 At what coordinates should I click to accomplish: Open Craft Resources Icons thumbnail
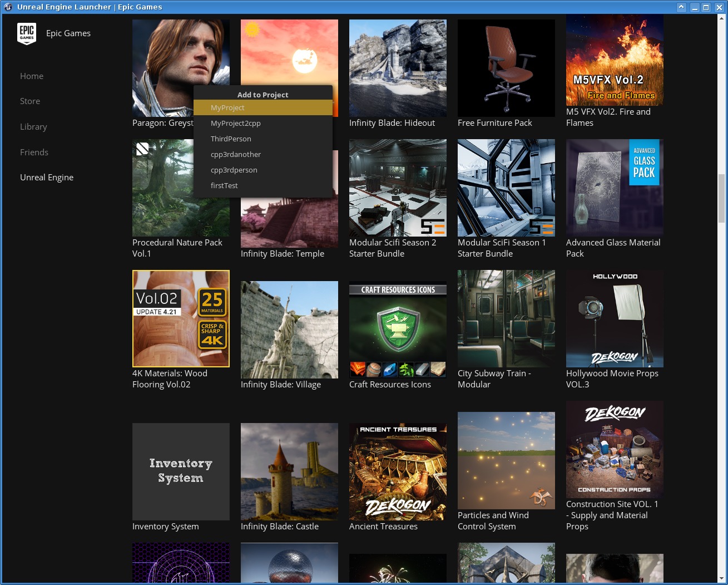(x=398, y=330)
